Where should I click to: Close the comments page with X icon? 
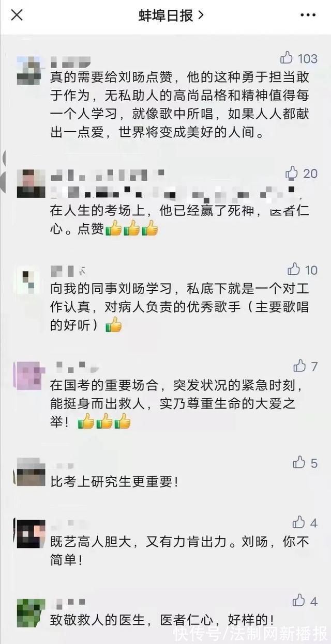17,15
